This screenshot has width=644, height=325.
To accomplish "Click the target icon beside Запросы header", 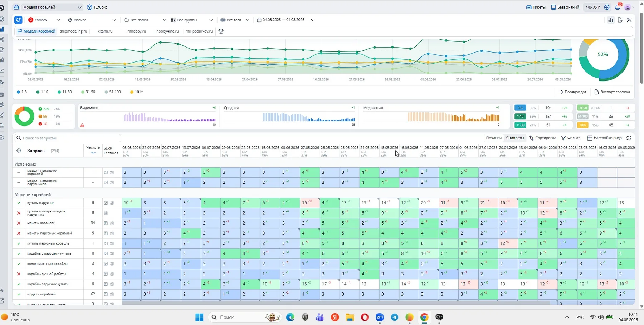I will 19,151.
